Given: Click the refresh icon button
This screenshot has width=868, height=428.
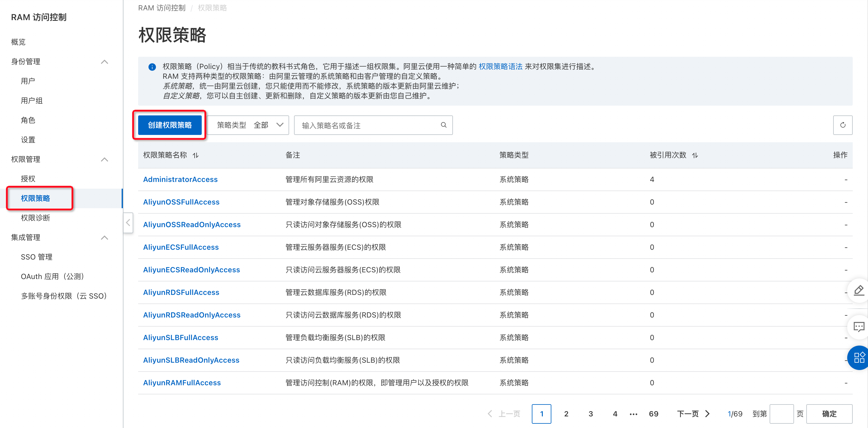Looking at the screenshot, I should (x=842, y=125).
